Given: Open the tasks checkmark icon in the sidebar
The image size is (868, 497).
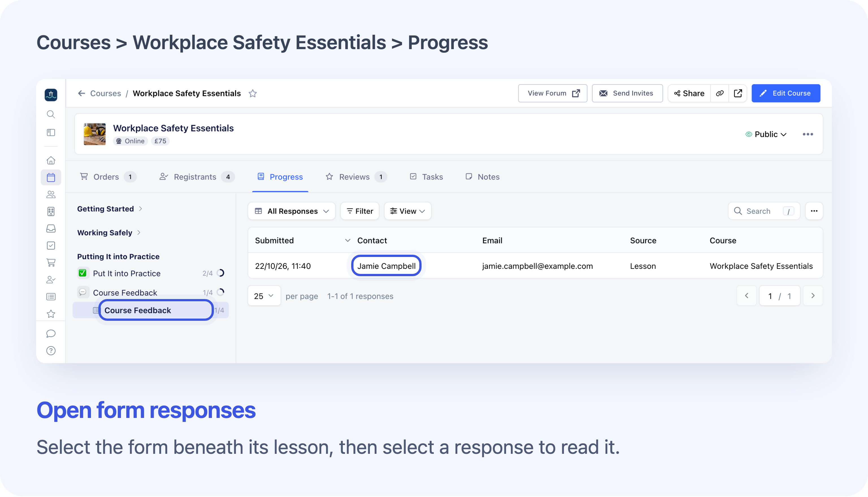Looking at the screenshot, I should tap(51, 245).
